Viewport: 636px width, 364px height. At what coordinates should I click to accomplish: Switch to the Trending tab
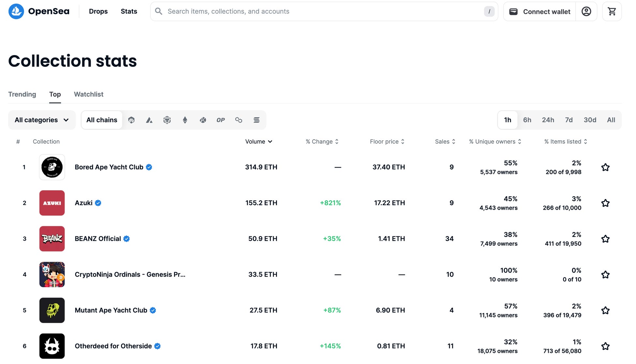[x=22, y=94]
